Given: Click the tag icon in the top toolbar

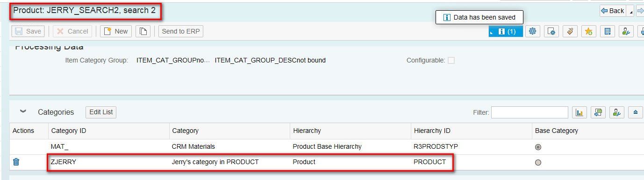Looking at the screenshot, I should pyautogui.click(x=570, y=31).
